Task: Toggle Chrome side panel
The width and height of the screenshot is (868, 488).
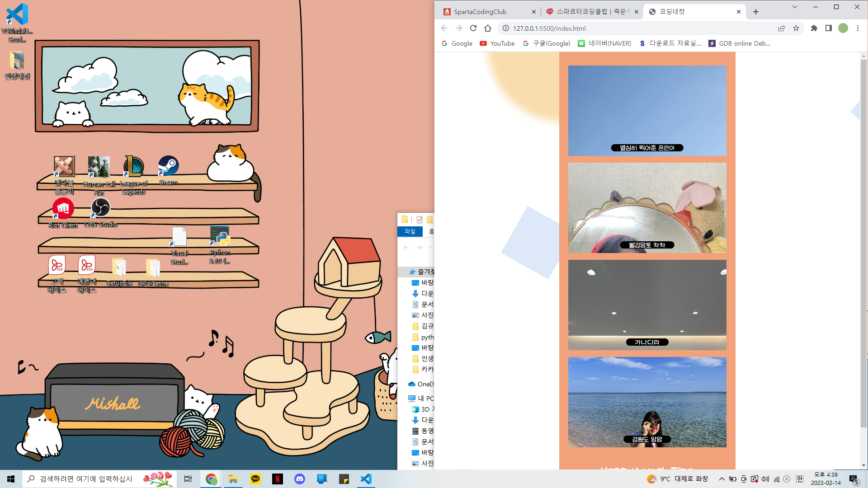Action: click(829, 28)
